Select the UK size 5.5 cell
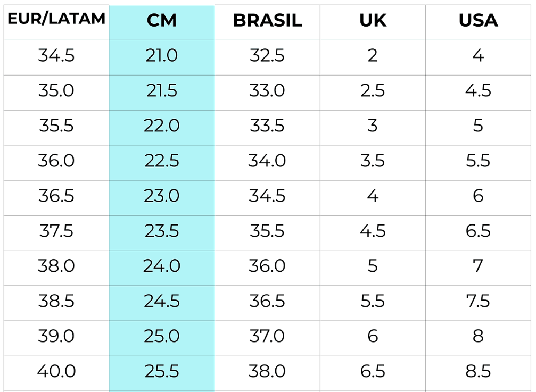 pyautogui.click(x=373, y=301)
